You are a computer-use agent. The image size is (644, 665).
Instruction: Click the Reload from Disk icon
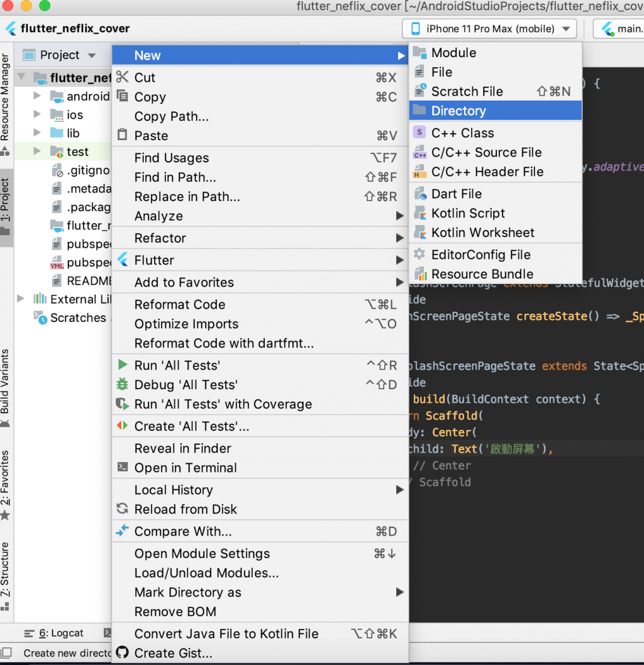pyautogui.click(x=122, y=508)
